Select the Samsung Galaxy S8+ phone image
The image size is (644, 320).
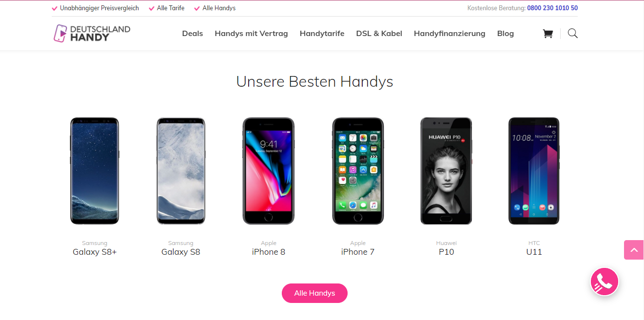pos(95,171)
